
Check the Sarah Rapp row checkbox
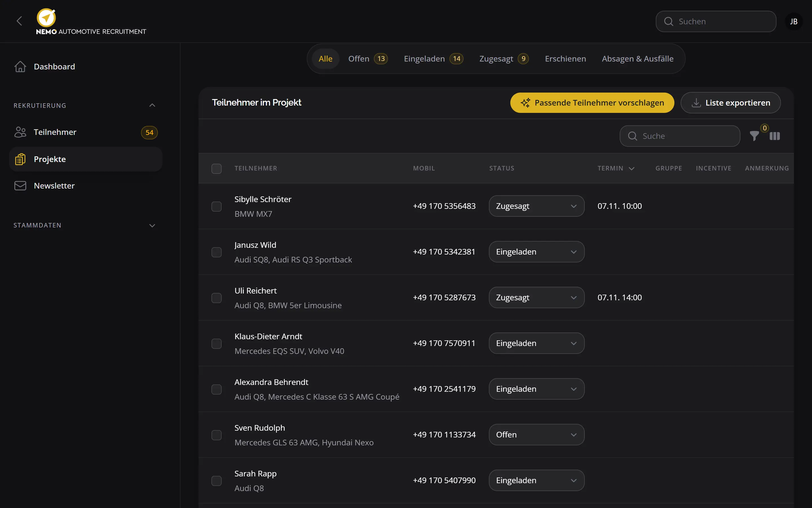217,480
